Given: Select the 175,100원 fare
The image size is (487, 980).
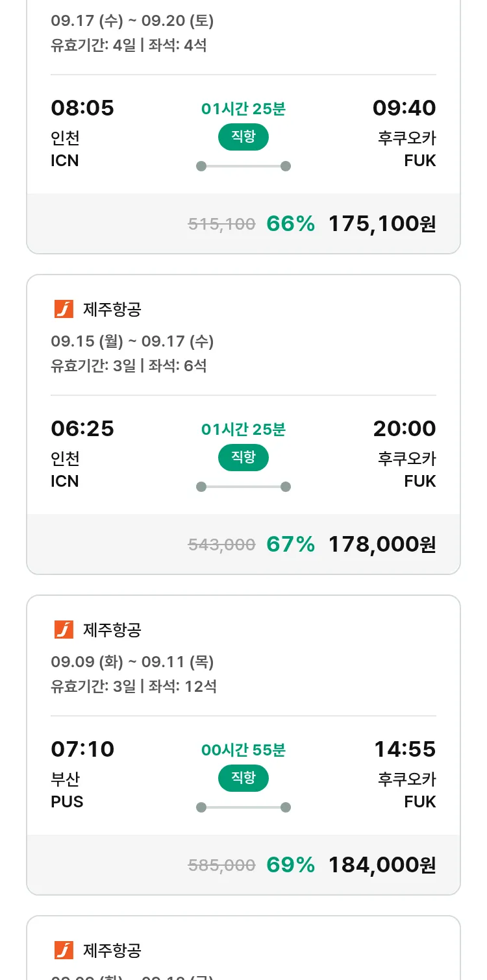Looking at the screenshot, I should (x=382, y=224).
